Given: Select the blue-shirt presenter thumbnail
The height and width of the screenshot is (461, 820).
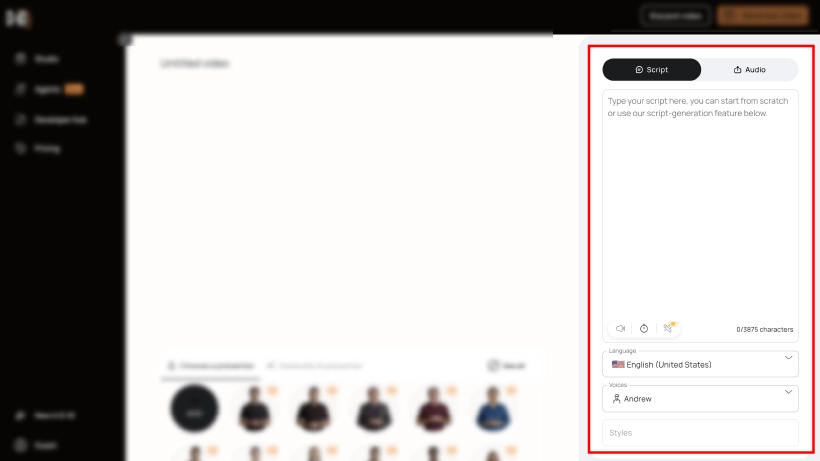Looking at the screenshot, I should [493, 409].
